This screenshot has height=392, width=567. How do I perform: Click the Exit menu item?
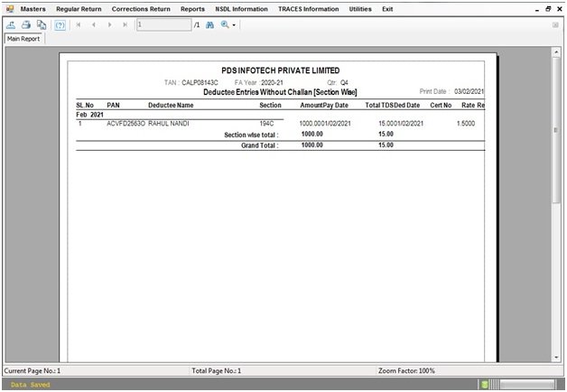387,9
